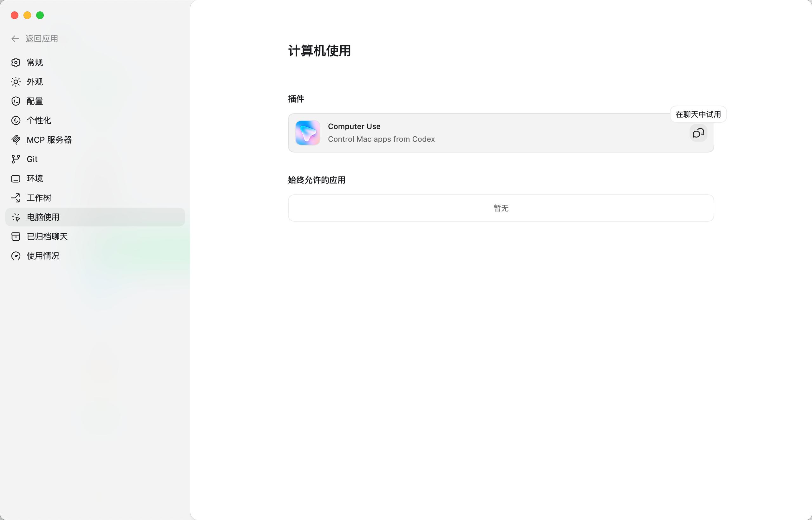812x520 pixels.
Task: Click the chat bubble try-in-chat icon
Action: [698, 133]
